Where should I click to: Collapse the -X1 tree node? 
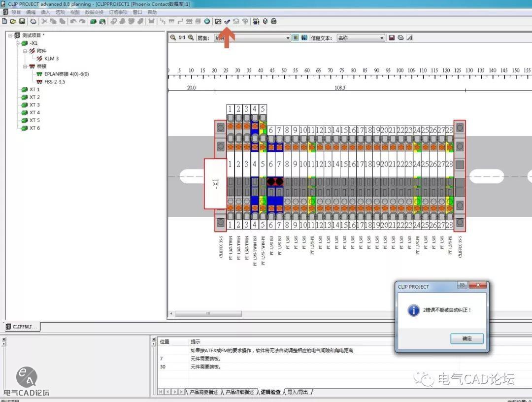pos(18,43)
